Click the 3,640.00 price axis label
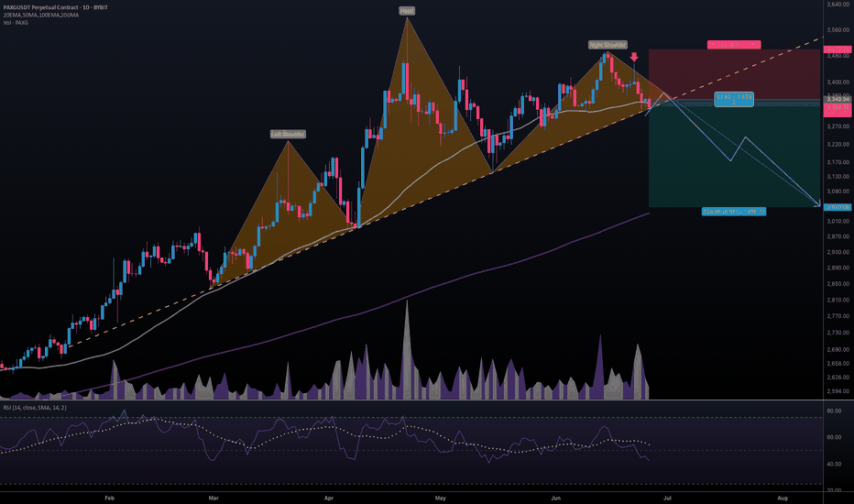The image size is (854, 504). tap(838, 5)
